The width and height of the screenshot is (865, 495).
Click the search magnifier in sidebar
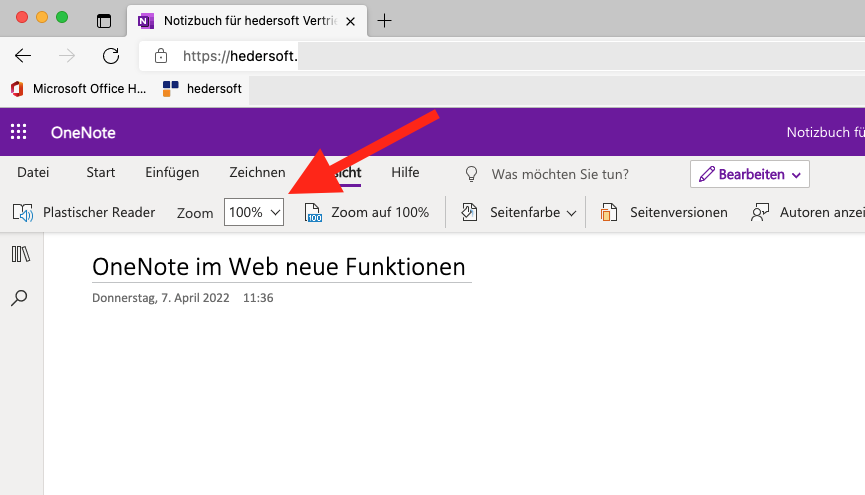19,298
